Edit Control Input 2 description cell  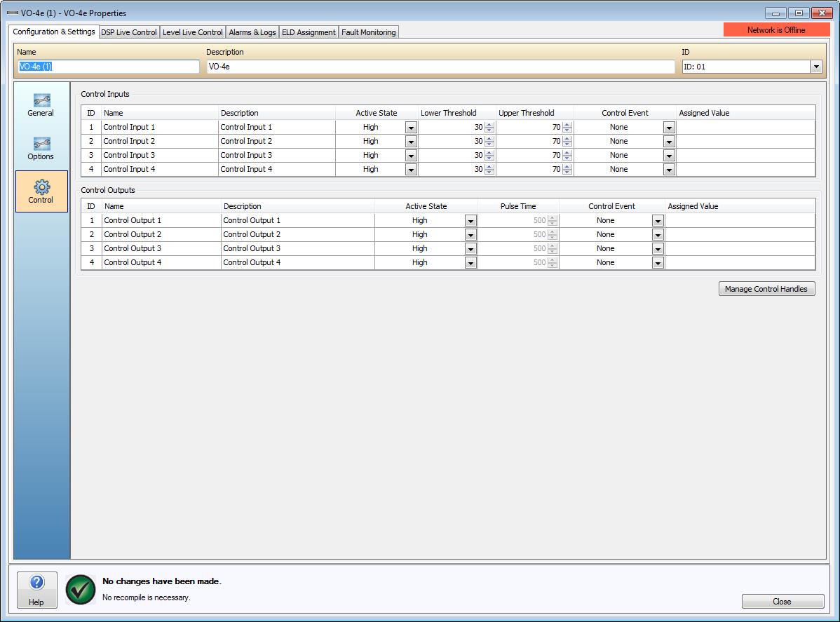tap(277, 141)
